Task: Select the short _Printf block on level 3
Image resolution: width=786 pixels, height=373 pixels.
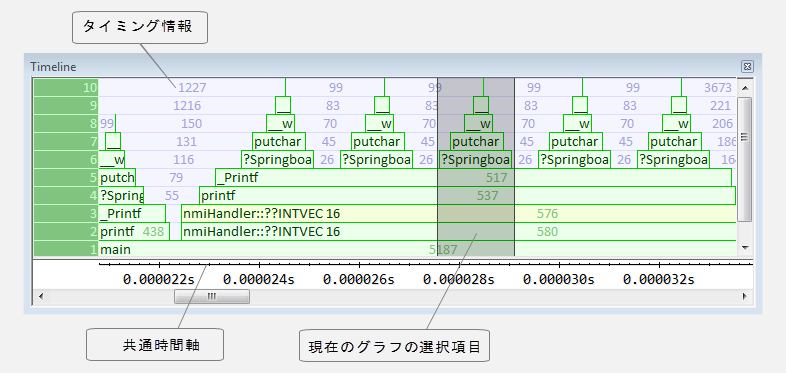Action: point(132,214)
